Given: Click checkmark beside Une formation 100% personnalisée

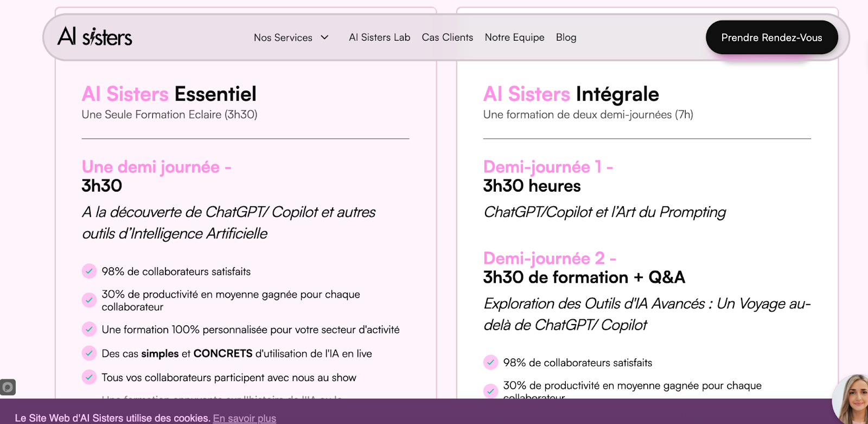Looking at the screenshot, I should coord(89,329).
